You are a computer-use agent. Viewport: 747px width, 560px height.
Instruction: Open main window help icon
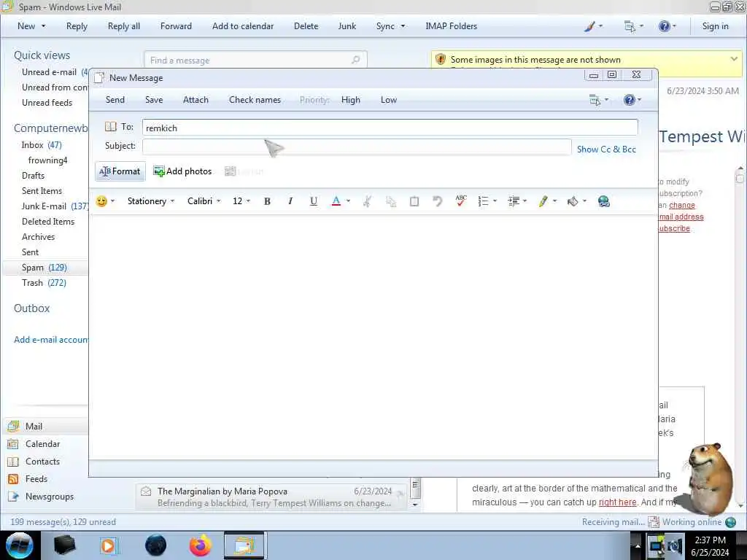tap(664, 26)
